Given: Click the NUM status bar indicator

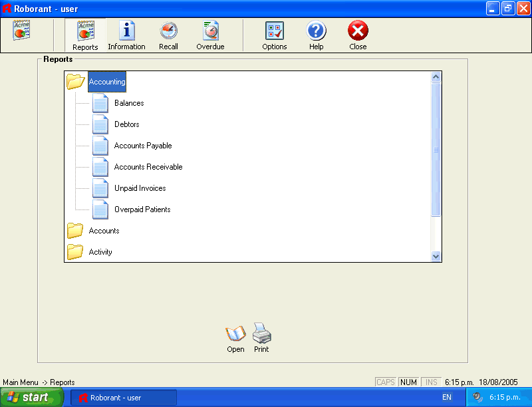Looking at the screenshot, I should point(408,382).
